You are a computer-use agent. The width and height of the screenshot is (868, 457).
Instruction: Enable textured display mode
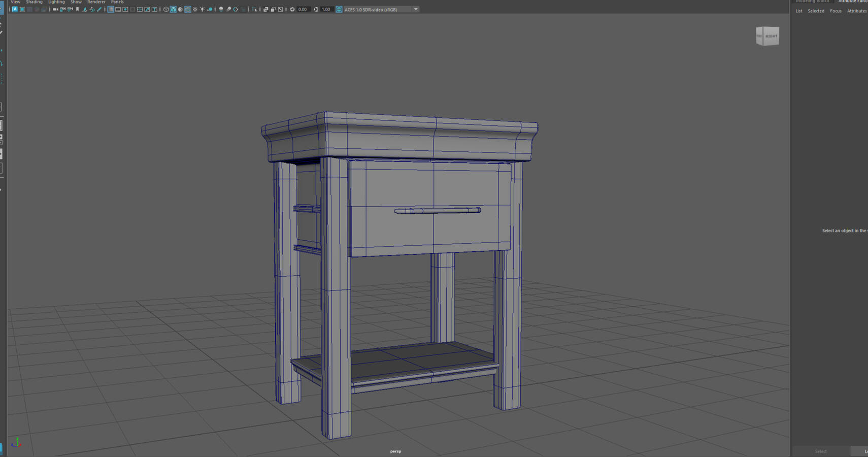tap(195, 9)
